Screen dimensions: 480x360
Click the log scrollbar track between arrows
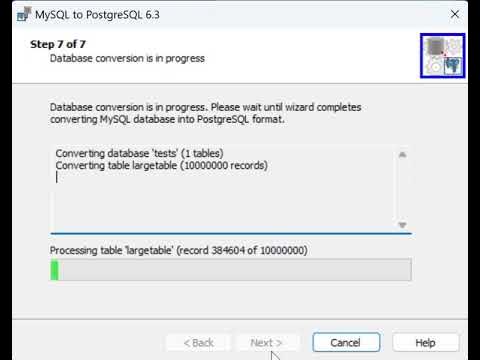(402, 190)
